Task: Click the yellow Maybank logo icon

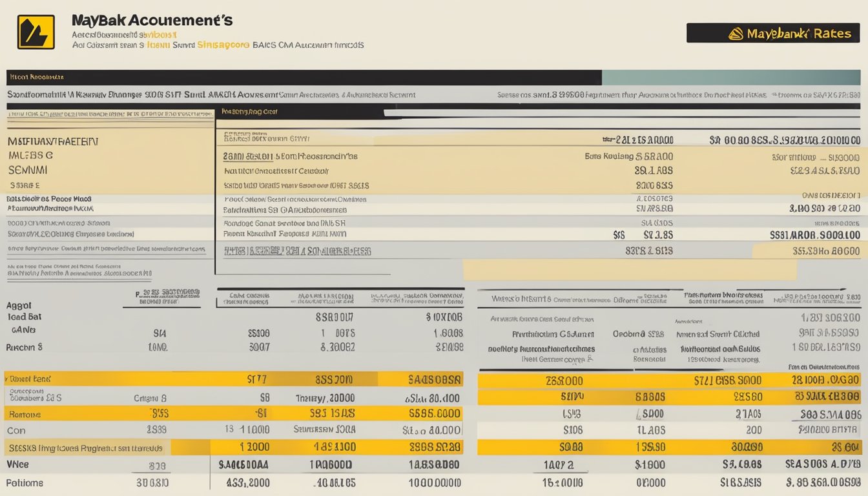Action: (36, 32)
